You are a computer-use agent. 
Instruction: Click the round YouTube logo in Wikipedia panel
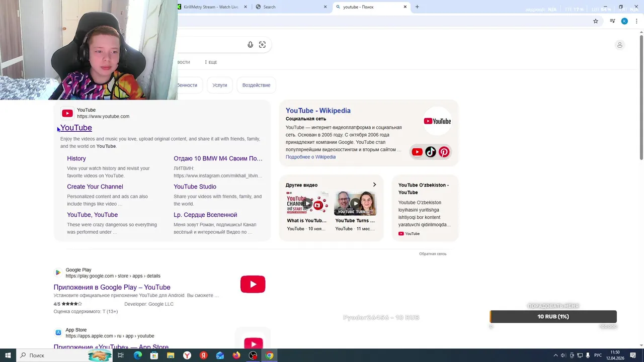point(437,121)
